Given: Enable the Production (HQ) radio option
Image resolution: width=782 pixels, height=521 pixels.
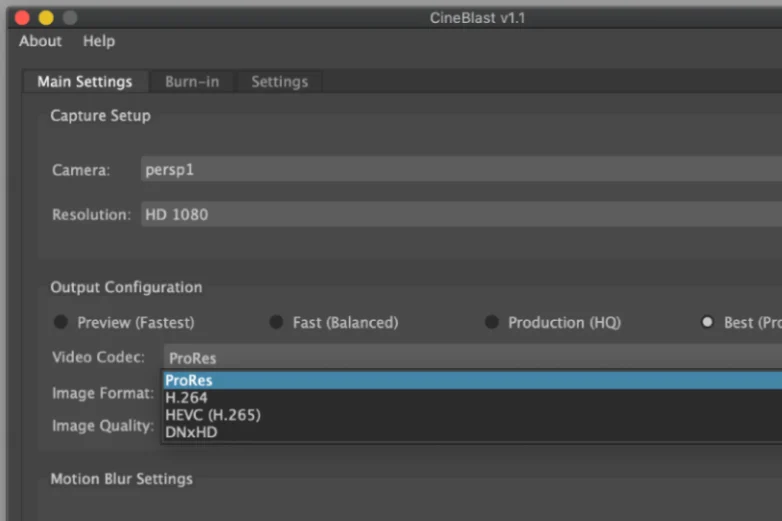Looking at the screenshot, I should [492, 323].
